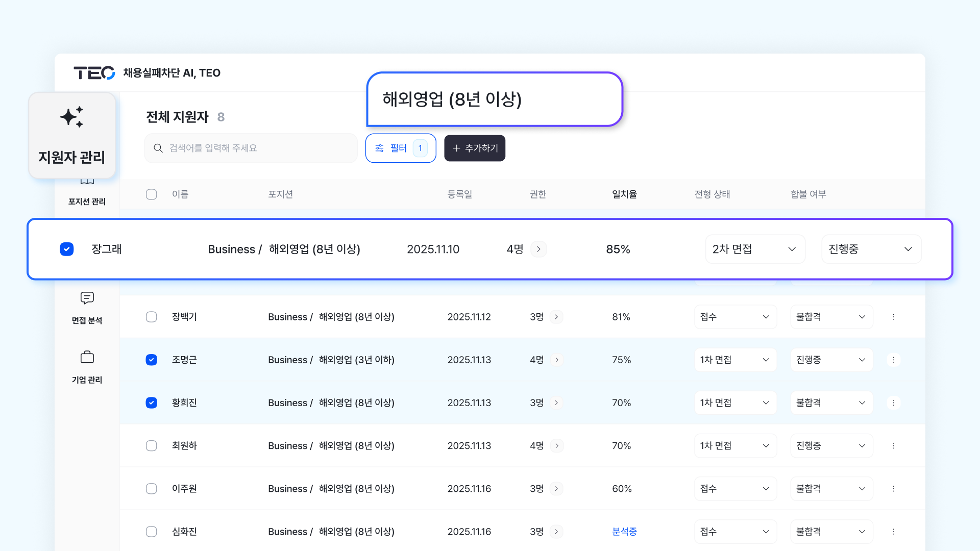Click the TEO logo in header

(x=94, y=73)
